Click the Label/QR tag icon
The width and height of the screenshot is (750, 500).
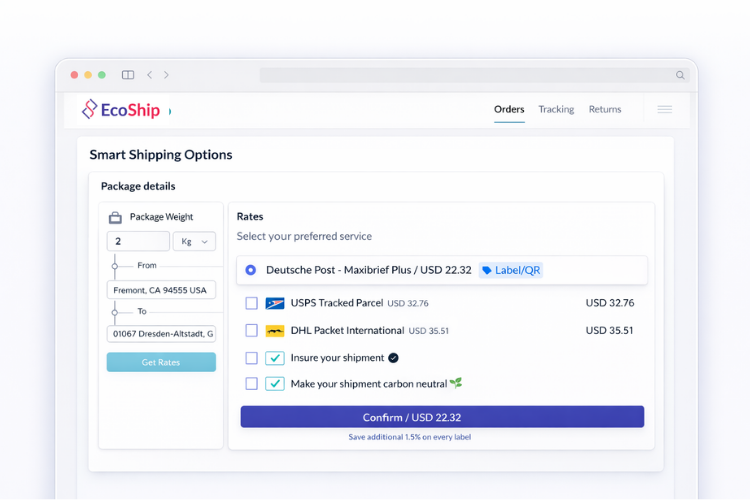tap(487, 270)
